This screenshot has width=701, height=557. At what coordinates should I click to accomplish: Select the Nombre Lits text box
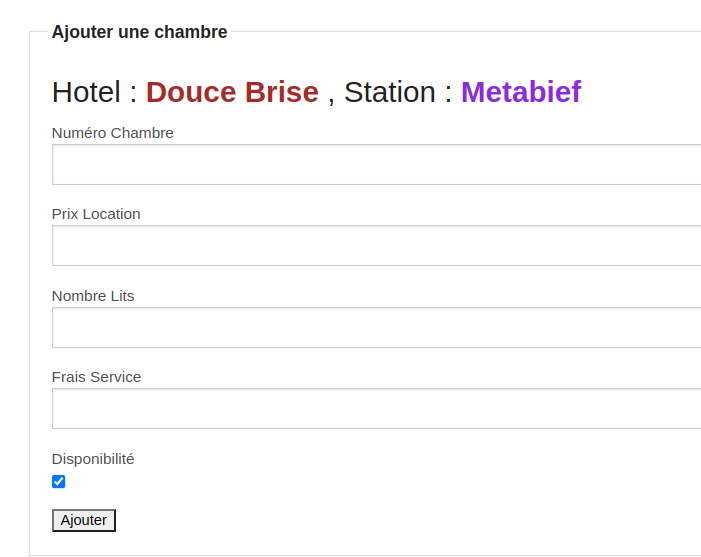click(x=376, y=328)
